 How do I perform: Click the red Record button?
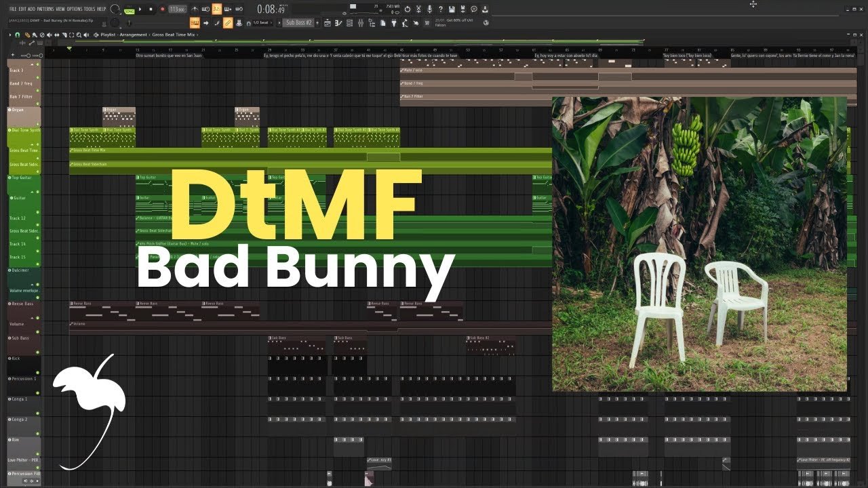pyautogui.click(x=162, y=9)
